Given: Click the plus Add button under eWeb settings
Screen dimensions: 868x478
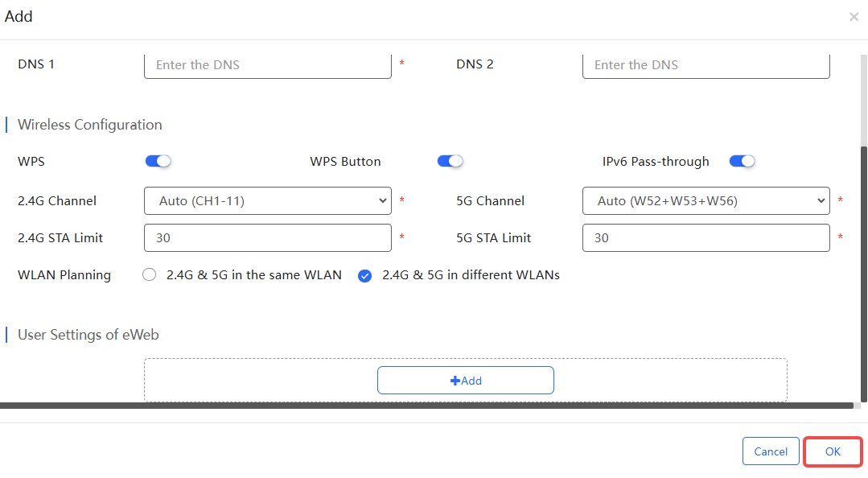Looking at the screenshot, I should (x=466, y=381).
